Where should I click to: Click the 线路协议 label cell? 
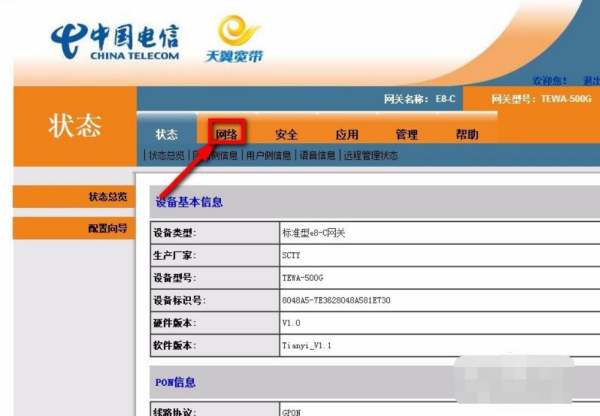[x=215, y=409]
